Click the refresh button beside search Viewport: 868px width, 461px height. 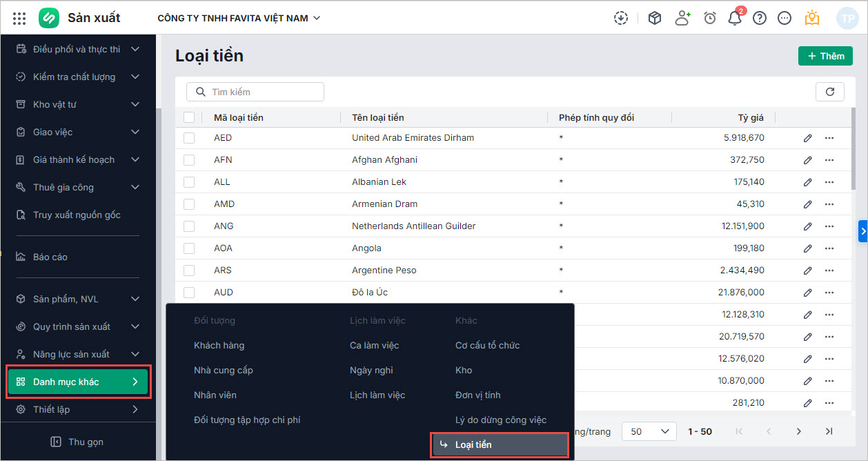point(829,92)
